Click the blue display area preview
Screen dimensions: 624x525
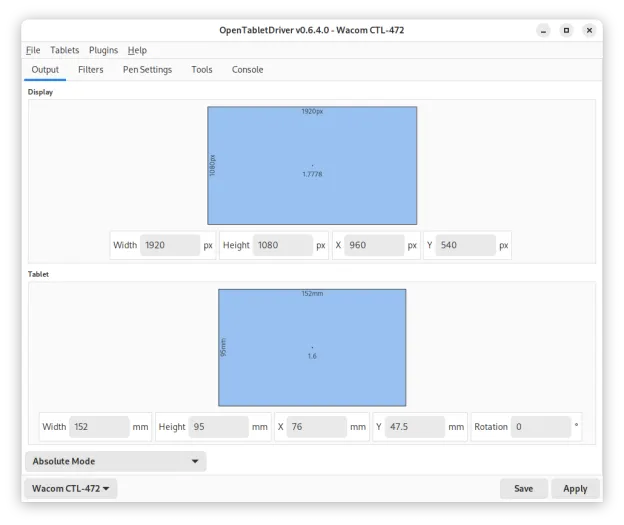click(312, 165)
